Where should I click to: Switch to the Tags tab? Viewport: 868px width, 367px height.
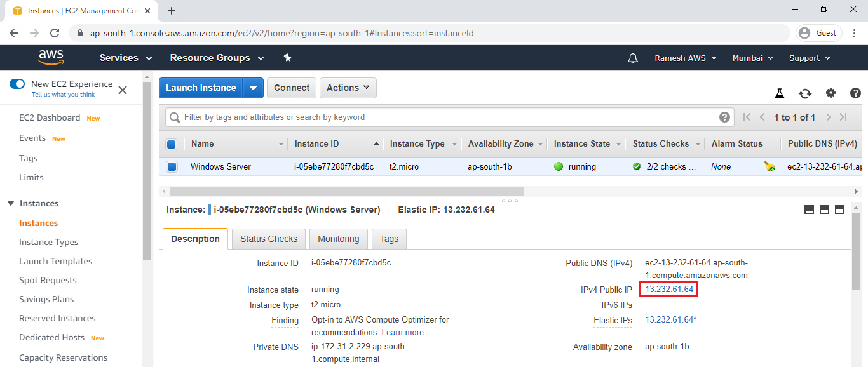click(x=389, y=239)
